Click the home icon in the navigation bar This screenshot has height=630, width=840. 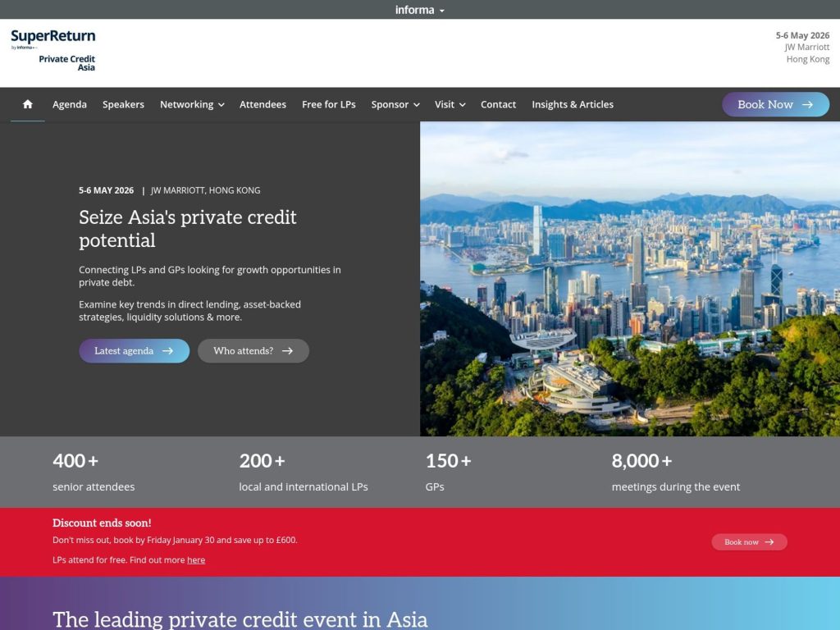pos(27,104)
